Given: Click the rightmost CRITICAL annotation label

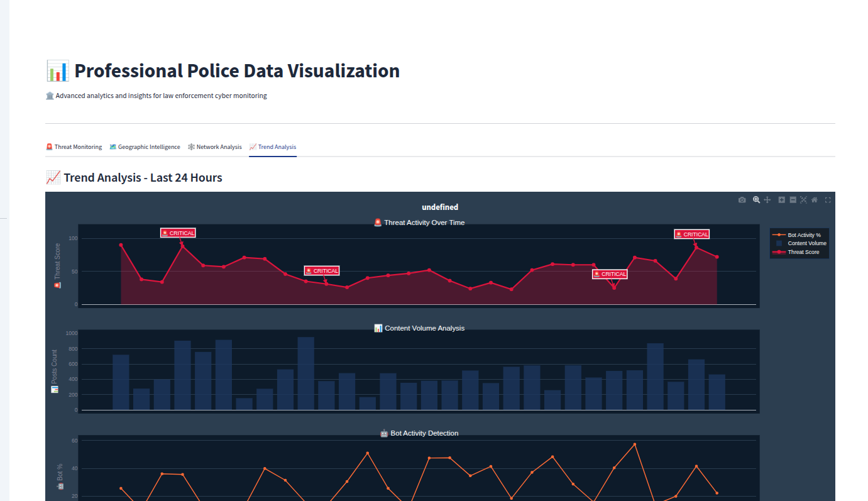Looking at the screenshot, I should point(692,234).
